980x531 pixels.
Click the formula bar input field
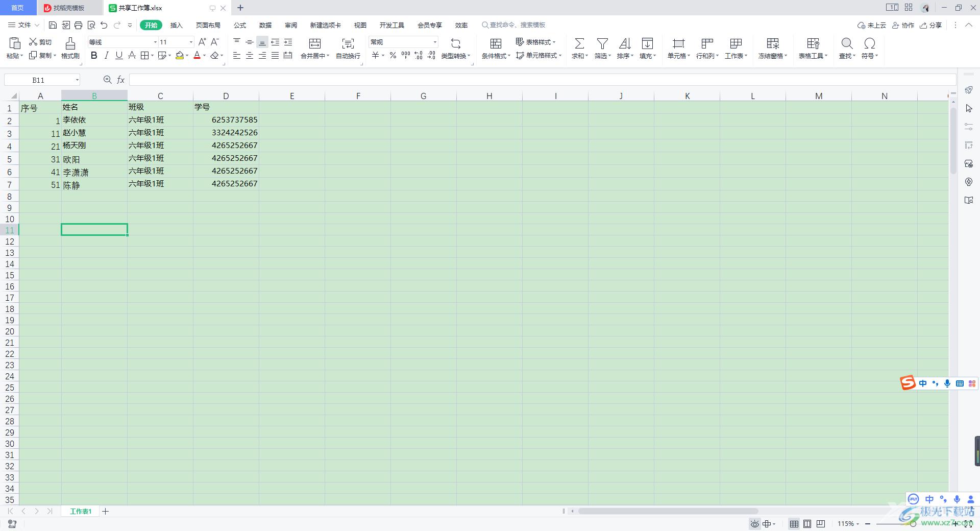coord(543,80)
